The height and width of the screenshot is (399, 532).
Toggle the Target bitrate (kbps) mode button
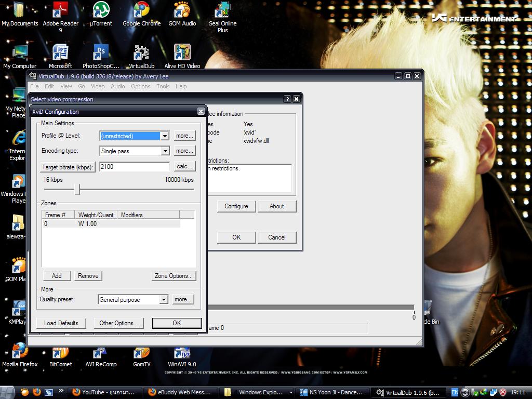[x=68, y=167]
